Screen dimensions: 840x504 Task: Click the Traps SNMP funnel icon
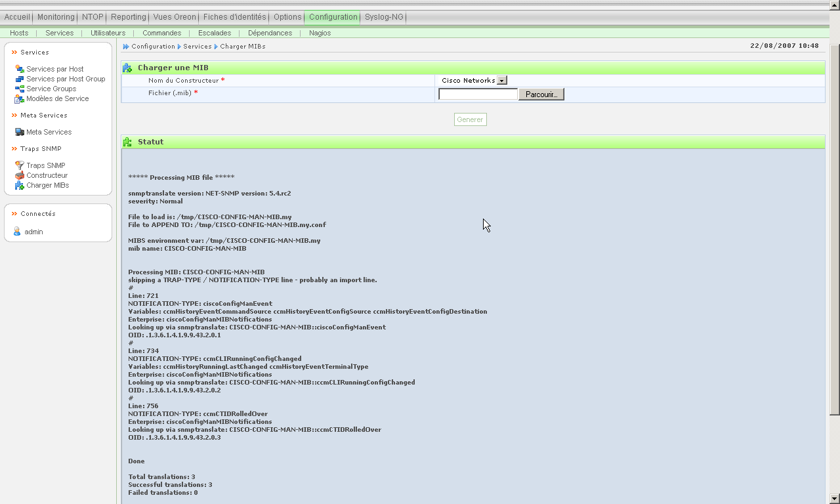coord(20,165)
